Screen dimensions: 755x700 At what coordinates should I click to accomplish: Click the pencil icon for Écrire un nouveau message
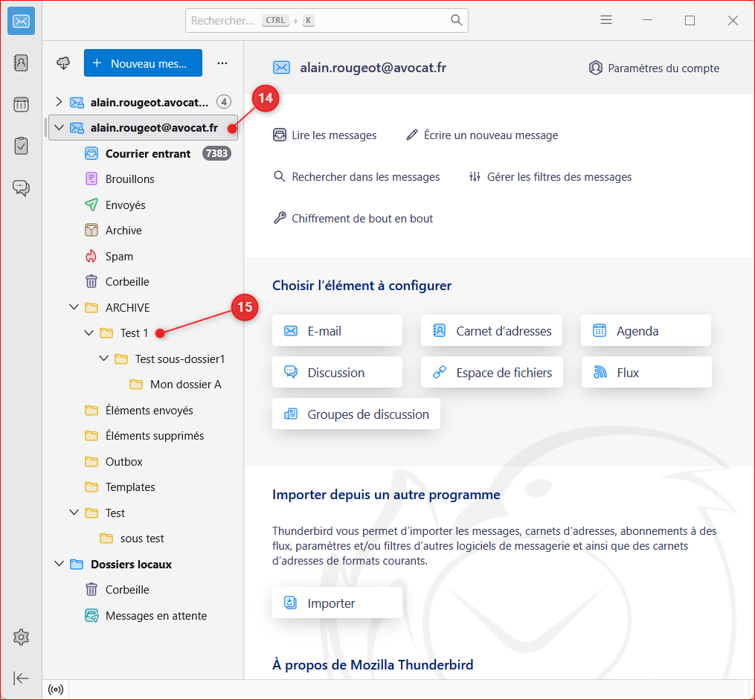pyautogui.click(x=411, y=135)
